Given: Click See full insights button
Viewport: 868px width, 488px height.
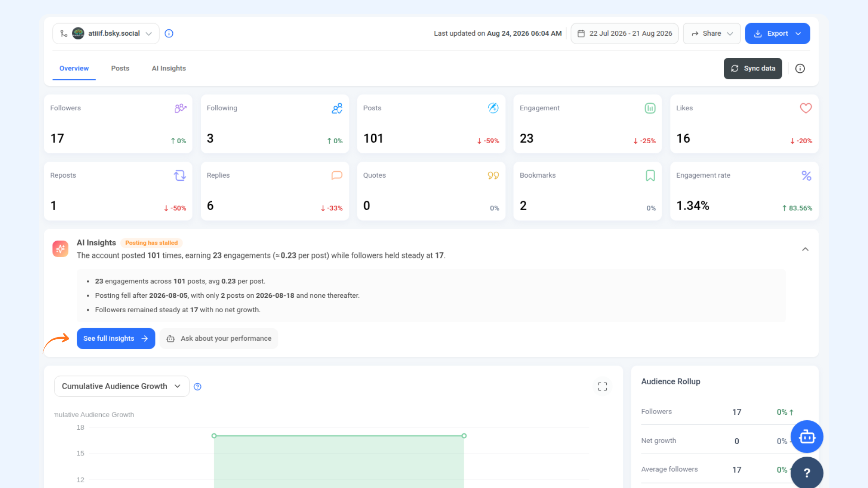Looking at the screenshot, I should (116, 338).
